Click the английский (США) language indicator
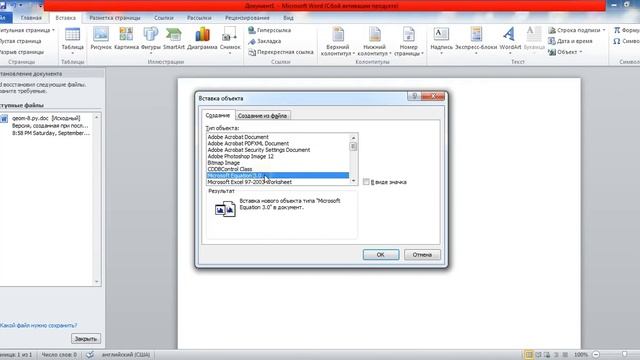Image resolution: width=640 pixels, height=360 pixels. (126, 355)
